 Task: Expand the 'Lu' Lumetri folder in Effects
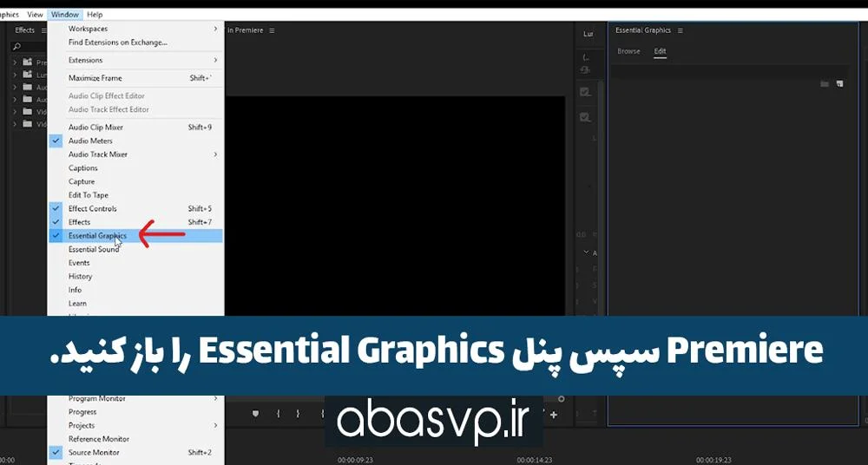(15, 75)
